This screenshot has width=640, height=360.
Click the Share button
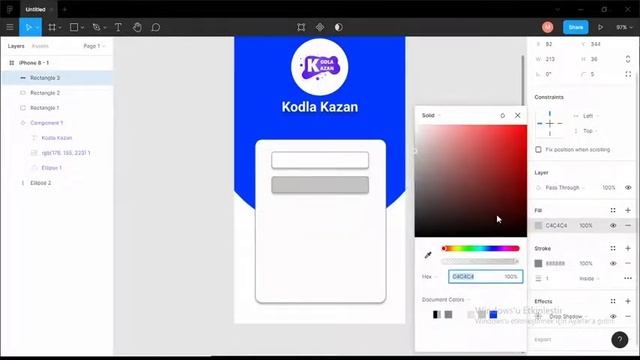click(x=576, y=27)
